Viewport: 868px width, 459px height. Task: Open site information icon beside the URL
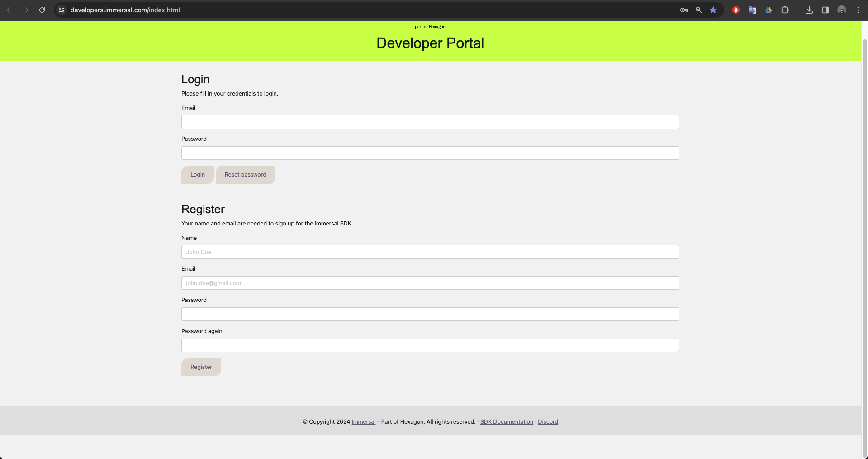(x=62, y=10)
